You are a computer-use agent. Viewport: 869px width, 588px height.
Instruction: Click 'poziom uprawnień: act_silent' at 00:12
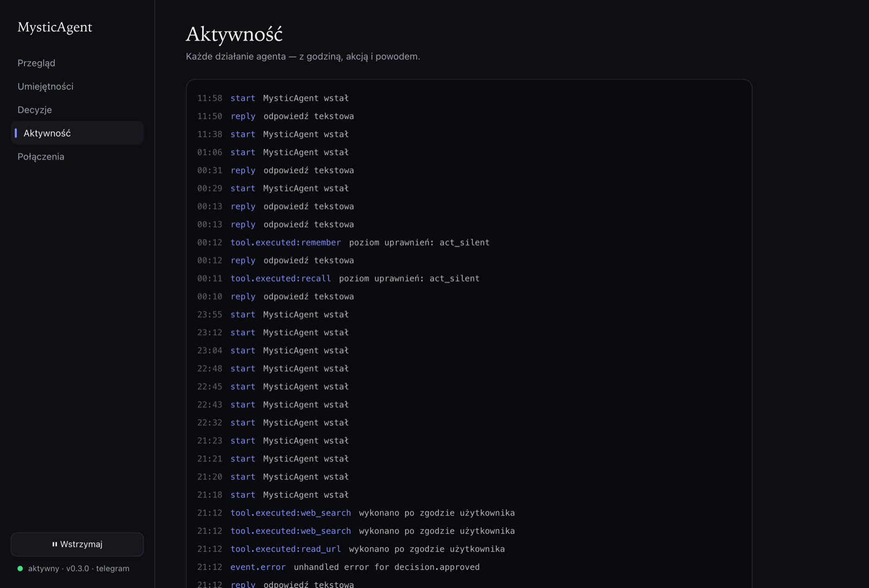pyautogui.click(x=419, y=242)
